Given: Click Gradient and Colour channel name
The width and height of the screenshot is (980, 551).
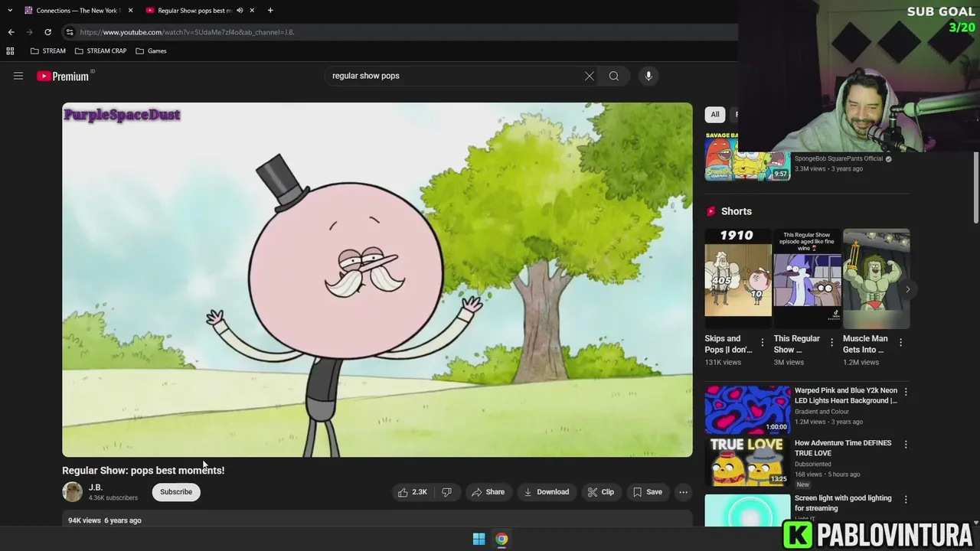Looking at the screenshot, I should click(822, 412).
